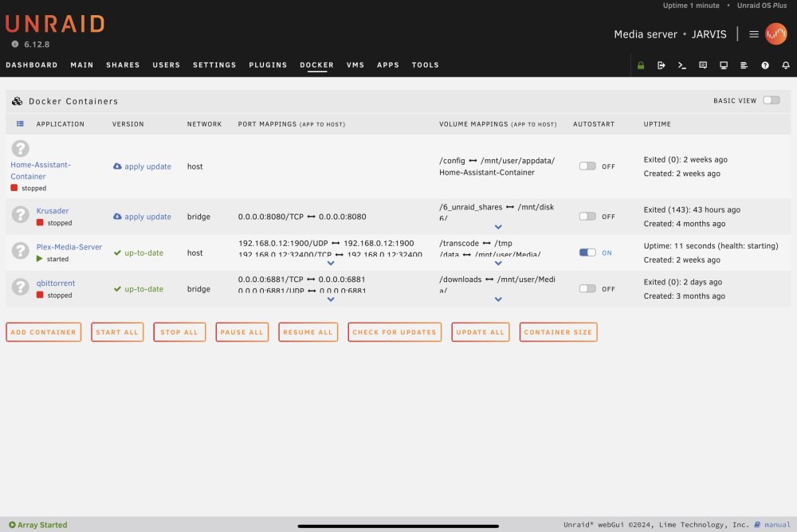797x532 pixels.
Task: Enable autostart for qbittorrent
Action: 587,288
